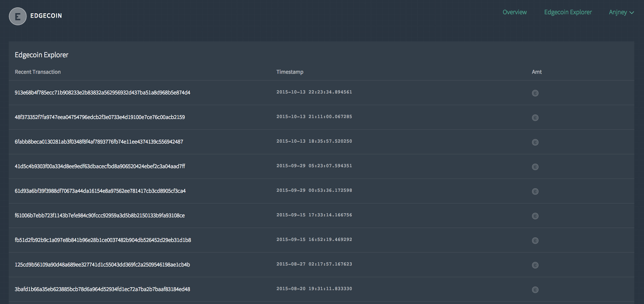This screenshot has width=644, height=304.
Task: Click timestamp 2015-09-29 05:23:07.594351
Action: click(314, 166)
